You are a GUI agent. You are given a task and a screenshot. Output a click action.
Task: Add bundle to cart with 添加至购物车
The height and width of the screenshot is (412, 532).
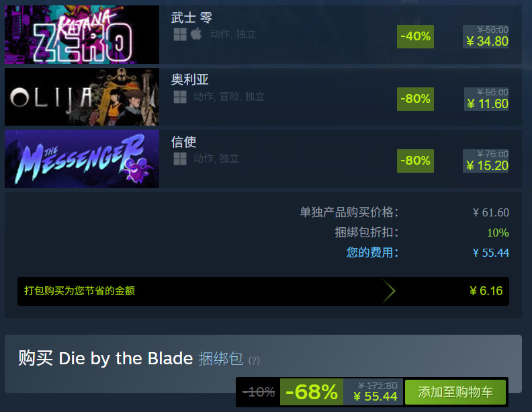point(455,392)
